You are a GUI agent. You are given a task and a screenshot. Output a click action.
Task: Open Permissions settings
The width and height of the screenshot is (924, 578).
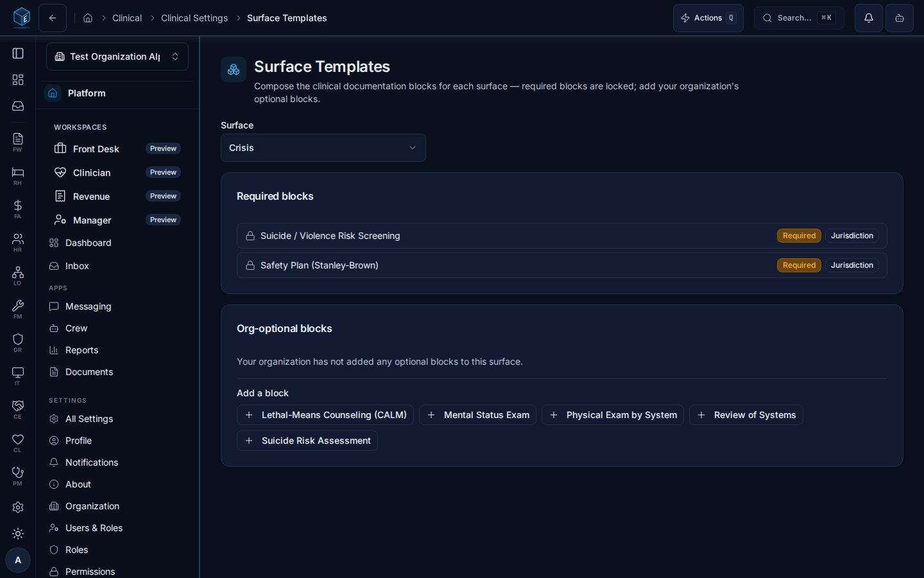pyautogui.click(x=117, y=572)
